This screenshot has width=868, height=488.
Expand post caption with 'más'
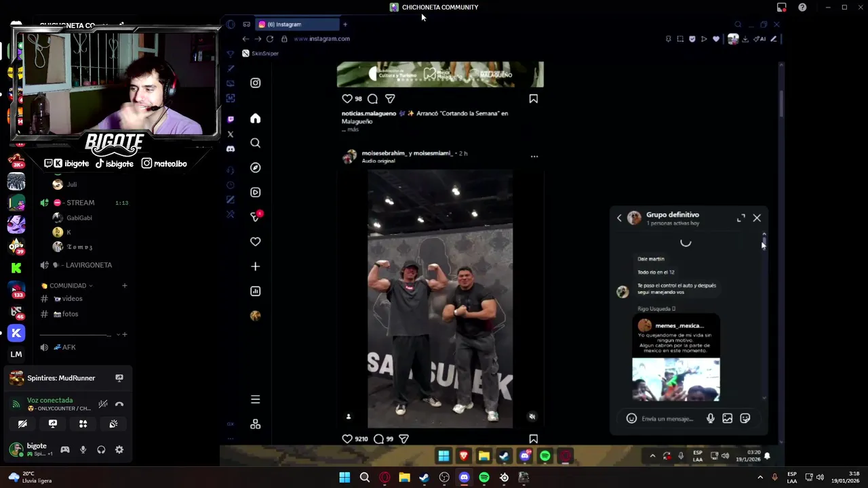click(x=353, y=129)
